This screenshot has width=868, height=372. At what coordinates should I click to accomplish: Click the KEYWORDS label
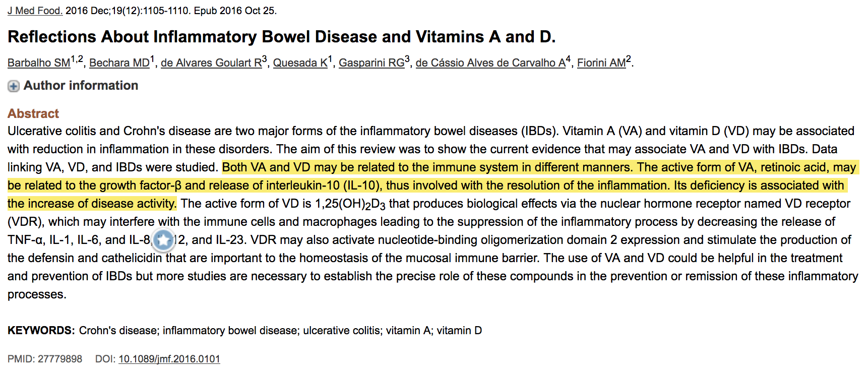tap(41, 331)
